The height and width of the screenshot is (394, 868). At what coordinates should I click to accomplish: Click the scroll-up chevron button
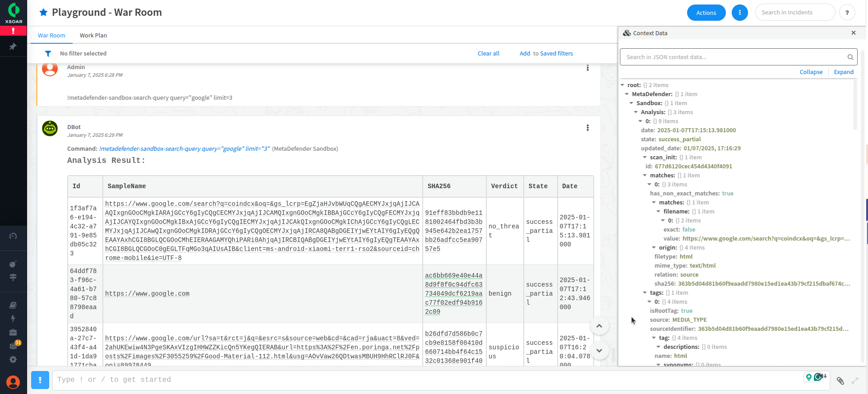coord(599,326)
